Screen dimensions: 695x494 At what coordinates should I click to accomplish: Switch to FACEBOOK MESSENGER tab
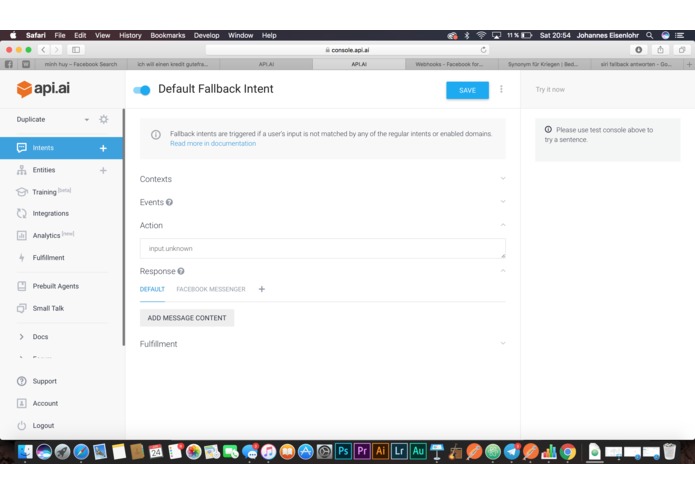(211, 289)
